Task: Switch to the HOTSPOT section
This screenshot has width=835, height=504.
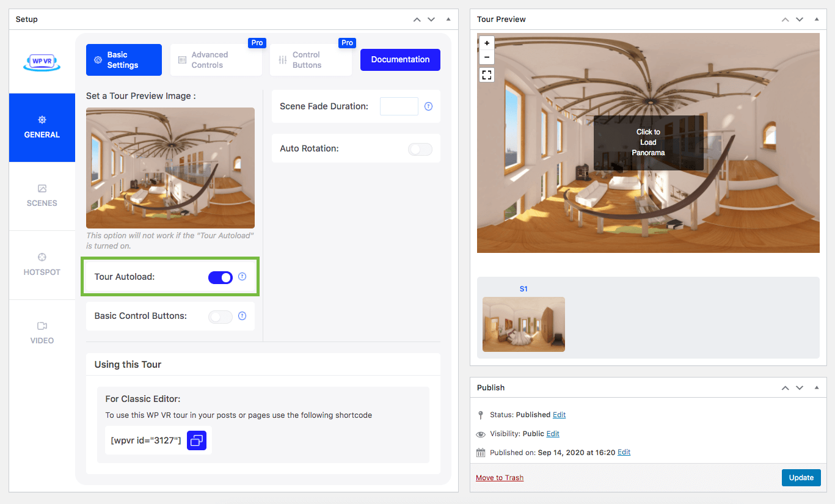Action: [42, 265]
